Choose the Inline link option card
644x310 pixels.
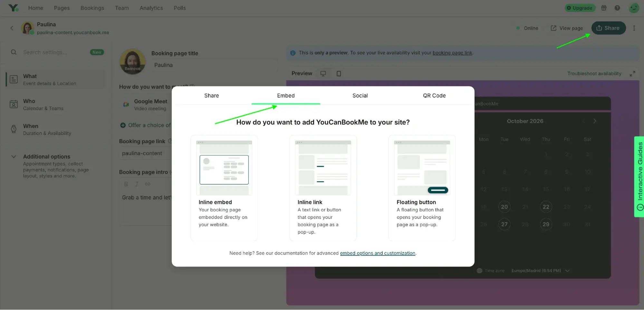[x=323, y=188]
